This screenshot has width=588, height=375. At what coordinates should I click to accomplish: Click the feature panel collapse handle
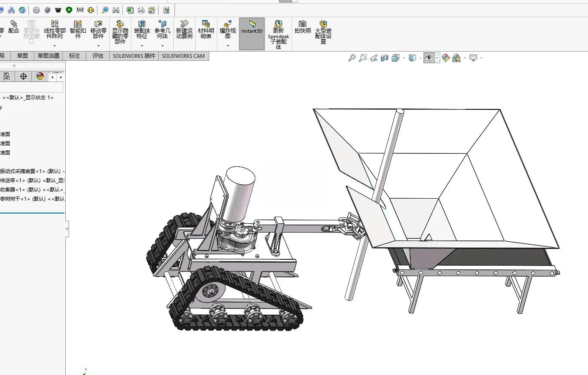(x=67, y=229)
